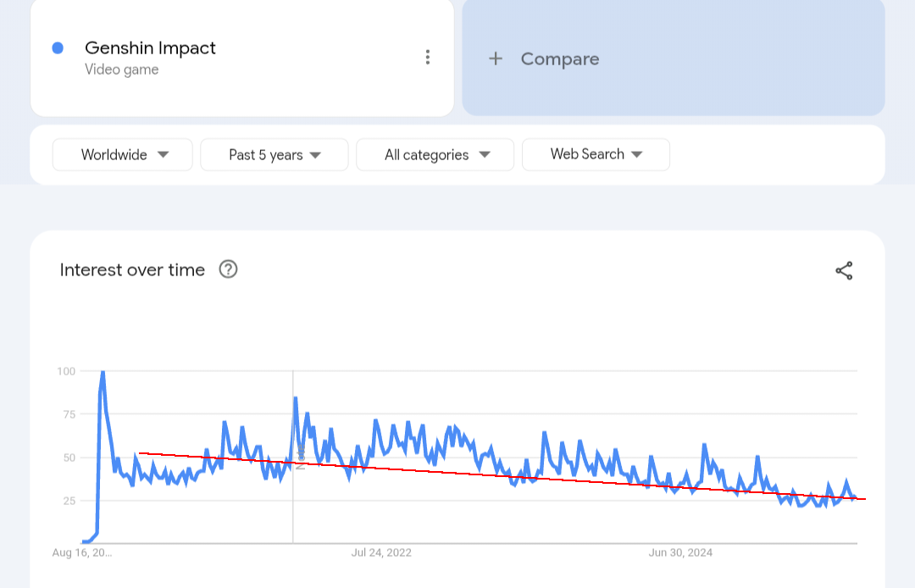Click the plus icon beside Compare
Screen dimensions: 915x588
coord(496,58)
